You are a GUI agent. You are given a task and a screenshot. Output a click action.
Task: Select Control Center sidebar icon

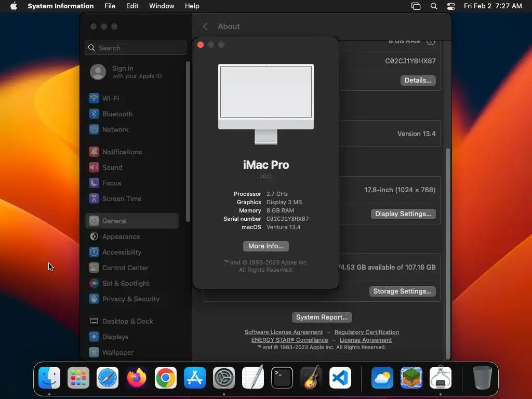94,268
